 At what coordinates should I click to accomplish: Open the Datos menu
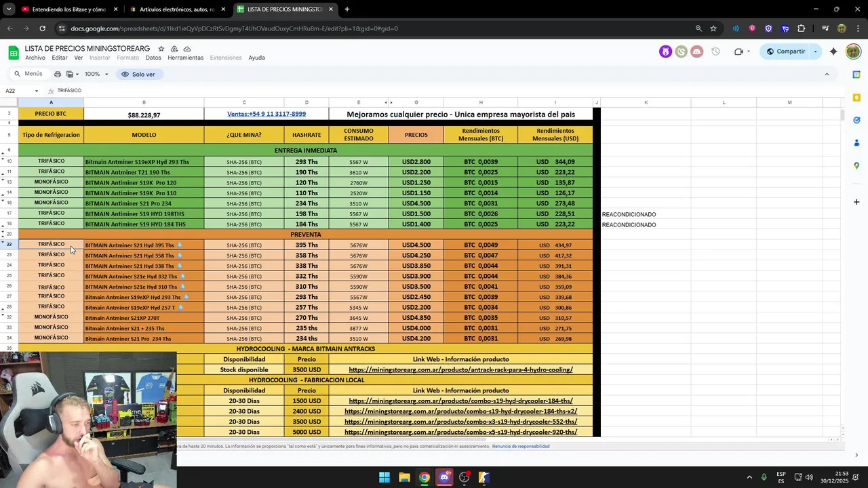[153, 58]
